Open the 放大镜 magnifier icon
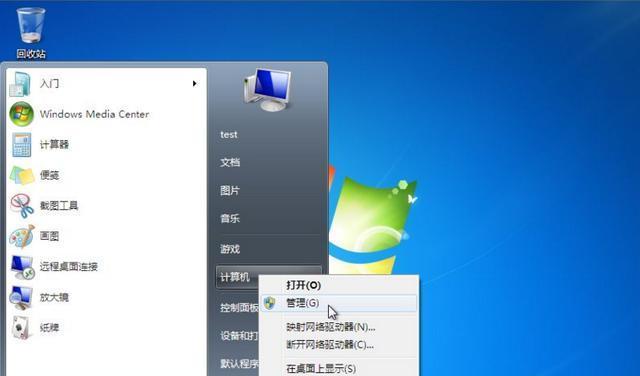Image resolution: width=640 pixels, height=376 pixels. pyautogui.click(x=21, y=297)
